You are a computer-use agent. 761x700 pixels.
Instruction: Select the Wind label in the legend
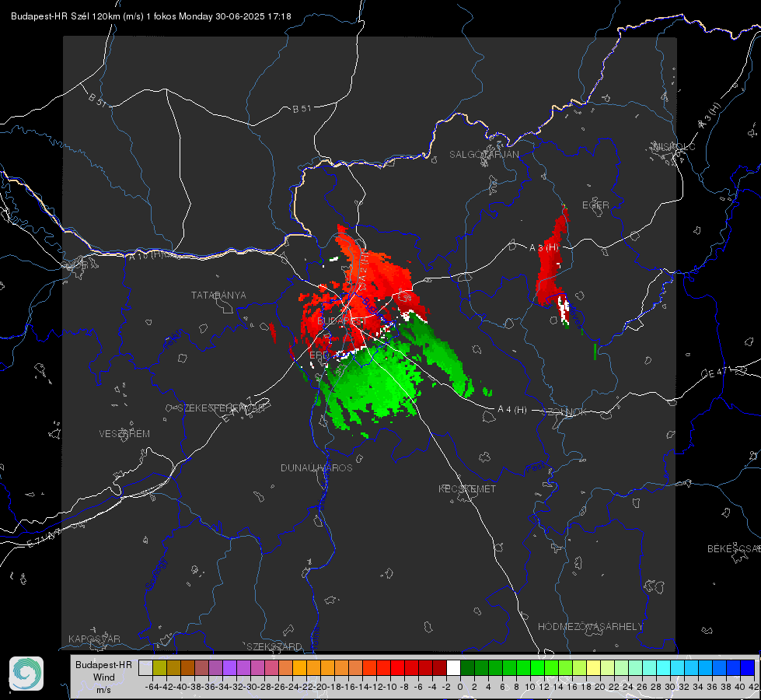[104, 677]
